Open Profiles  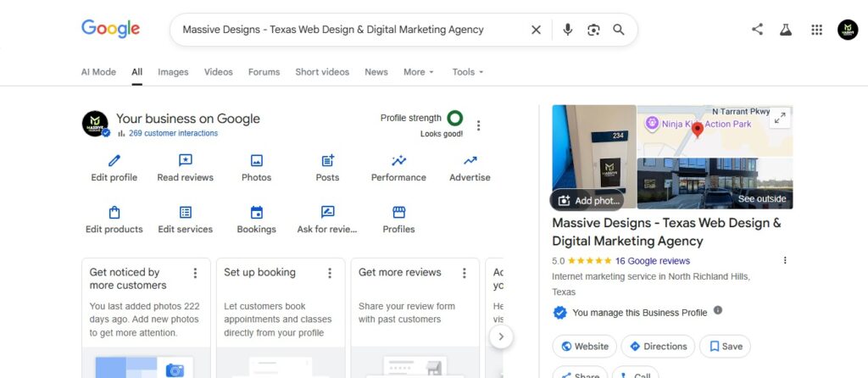[x=398, y=220]
